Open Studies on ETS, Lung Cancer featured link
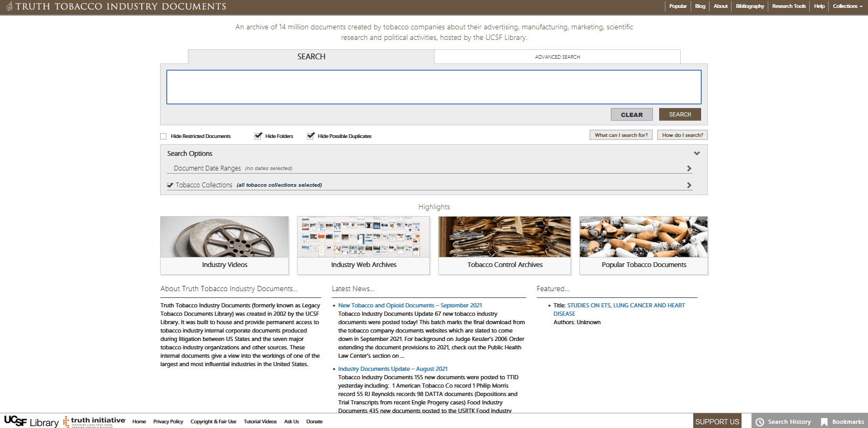Viewport: 868px width, 428px height. click(x=619, y=309)
